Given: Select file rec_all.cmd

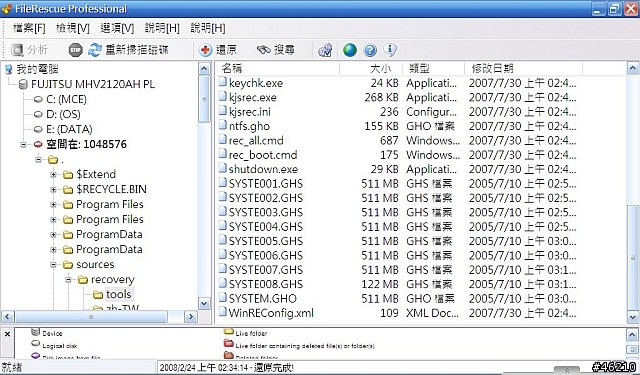Looking at the screenshot, I should click(256, 141).
